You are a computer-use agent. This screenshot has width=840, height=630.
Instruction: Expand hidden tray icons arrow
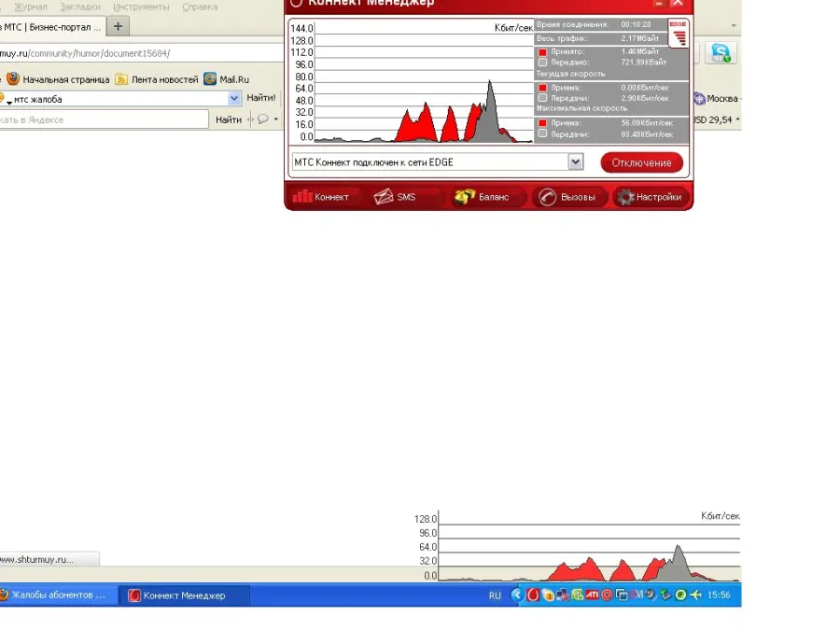point(517,595)
